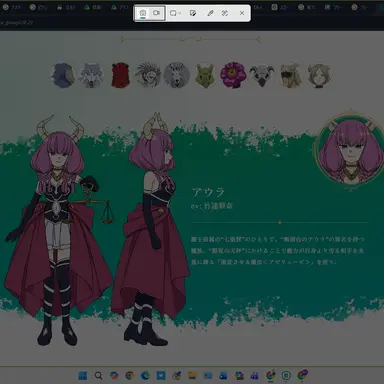Switch to the first browser tab

coord(12,7)
